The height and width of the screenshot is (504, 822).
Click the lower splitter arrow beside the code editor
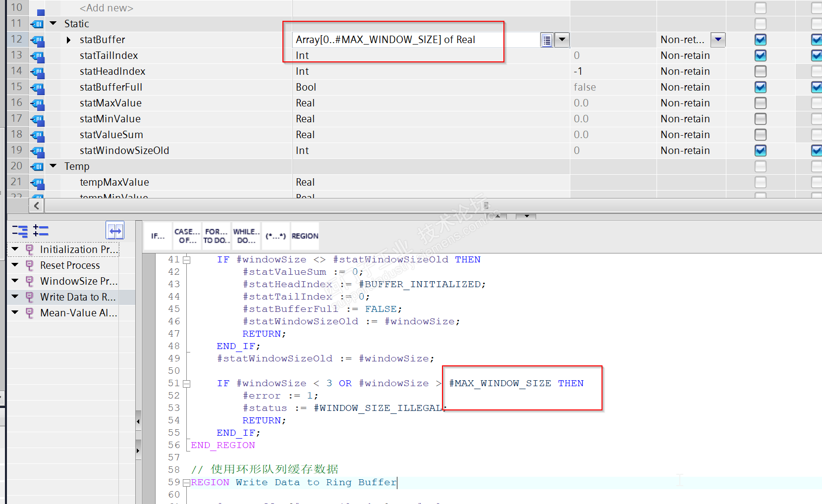[138, 451]
